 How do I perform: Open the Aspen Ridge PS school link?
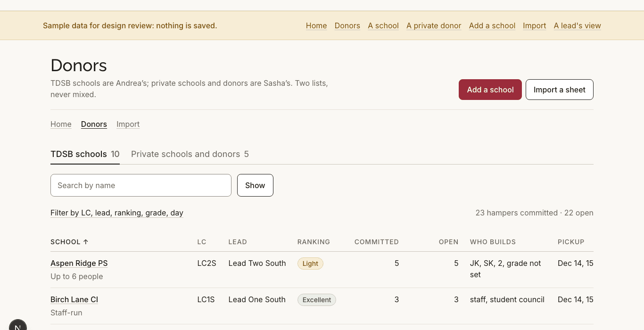click(79, 263)
